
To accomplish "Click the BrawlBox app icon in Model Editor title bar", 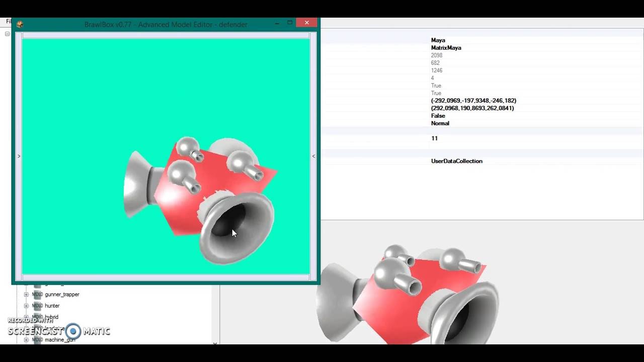I will [20, 24].
